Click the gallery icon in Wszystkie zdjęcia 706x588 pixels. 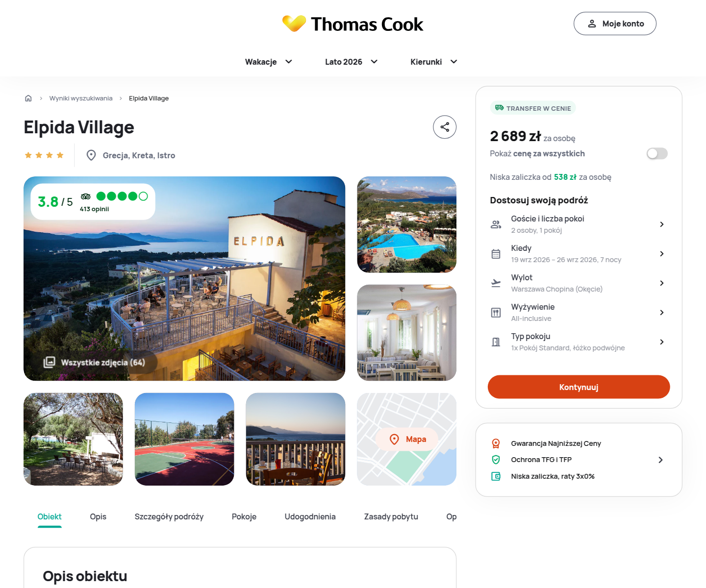pos(49,363)
